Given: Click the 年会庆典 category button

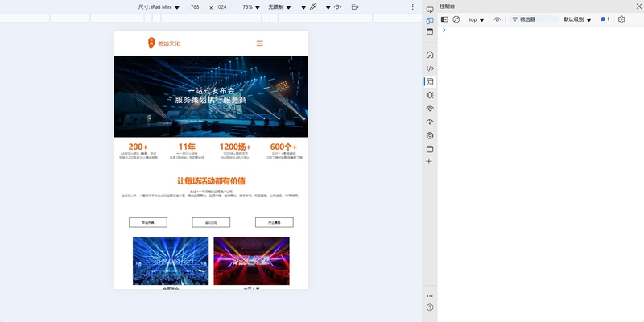Looking at the screenshot, I should [x=148, y=222].
